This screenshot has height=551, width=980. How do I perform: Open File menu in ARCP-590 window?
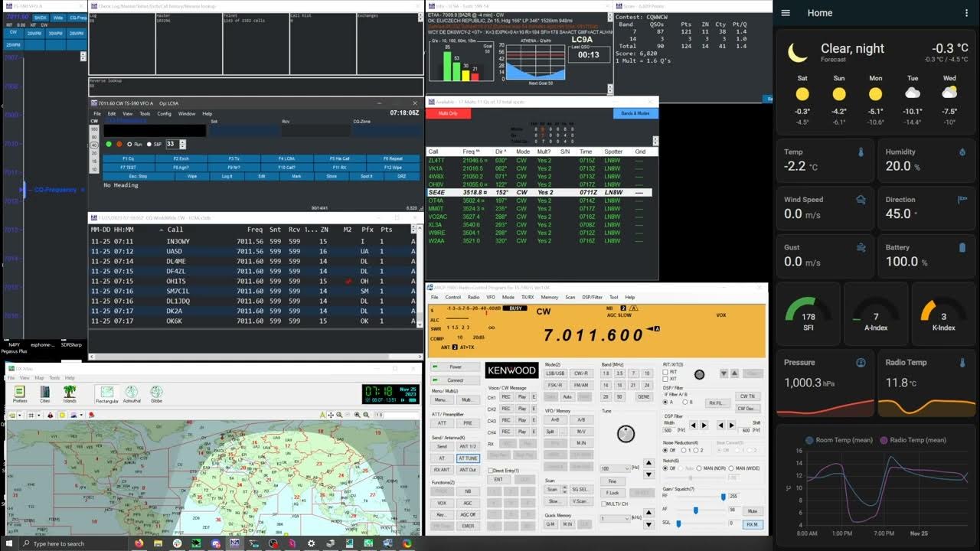[434, 297]
